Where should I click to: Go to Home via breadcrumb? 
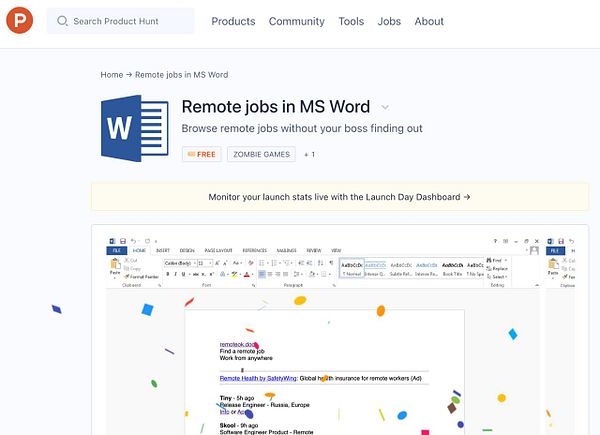[x=112, y=75]
